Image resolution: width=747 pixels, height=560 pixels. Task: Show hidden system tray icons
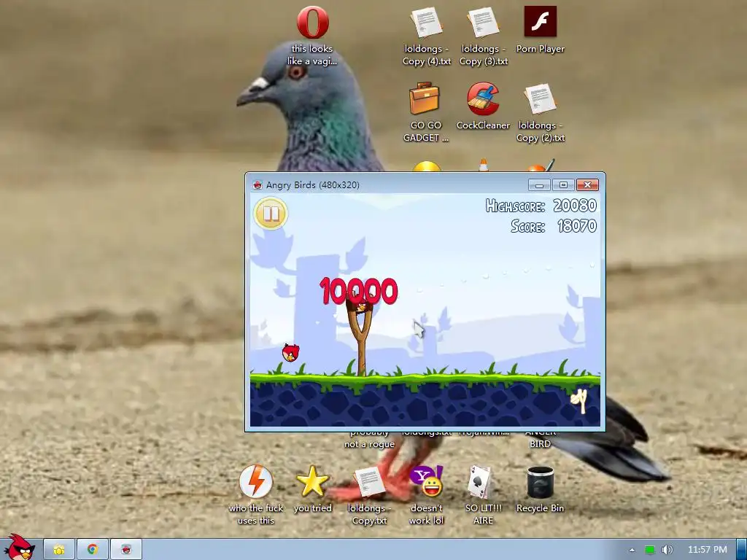point(632,550)
